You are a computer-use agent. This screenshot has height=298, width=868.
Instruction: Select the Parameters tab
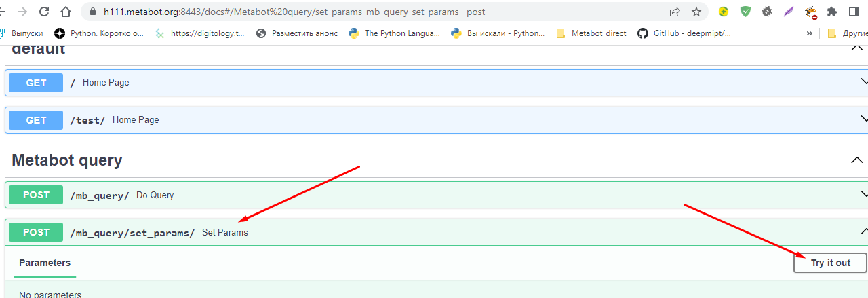(x=45, y=263)
